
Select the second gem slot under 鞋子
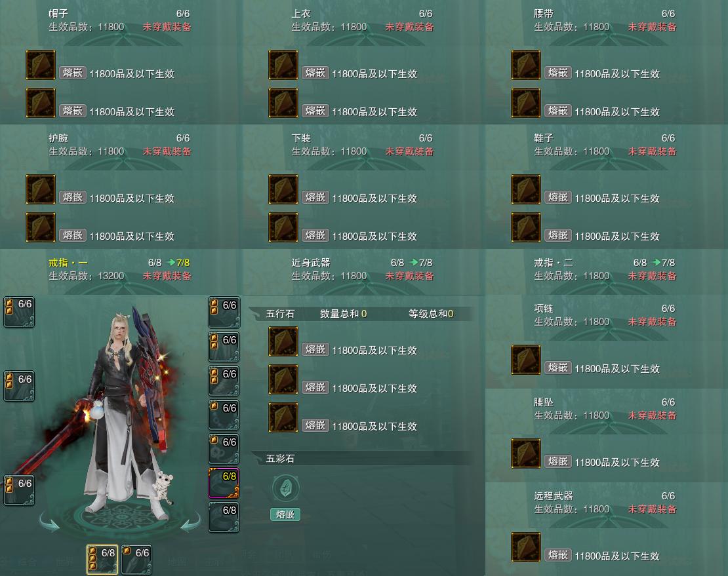pyautogui.click(x=526, y=227)
